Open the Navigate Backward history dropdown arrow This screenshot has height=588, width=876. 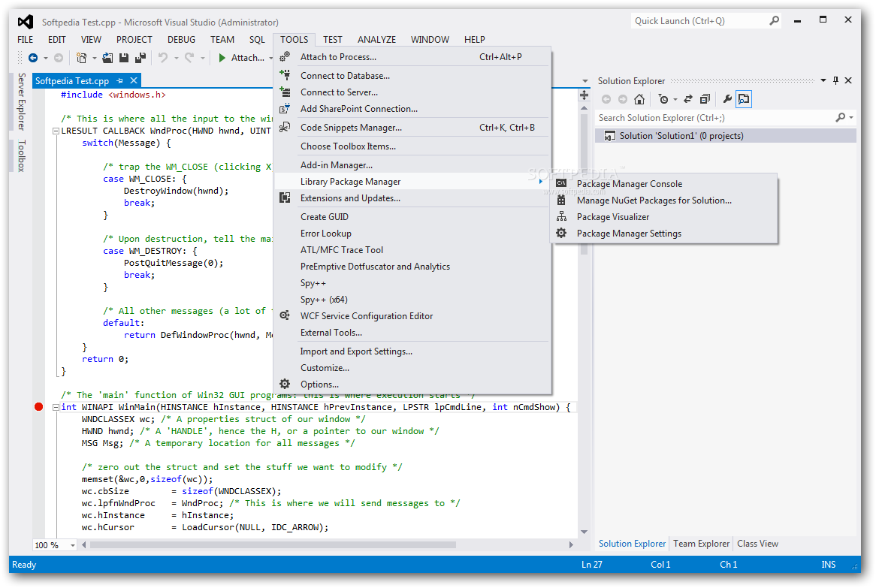click(x=46, y=58)
